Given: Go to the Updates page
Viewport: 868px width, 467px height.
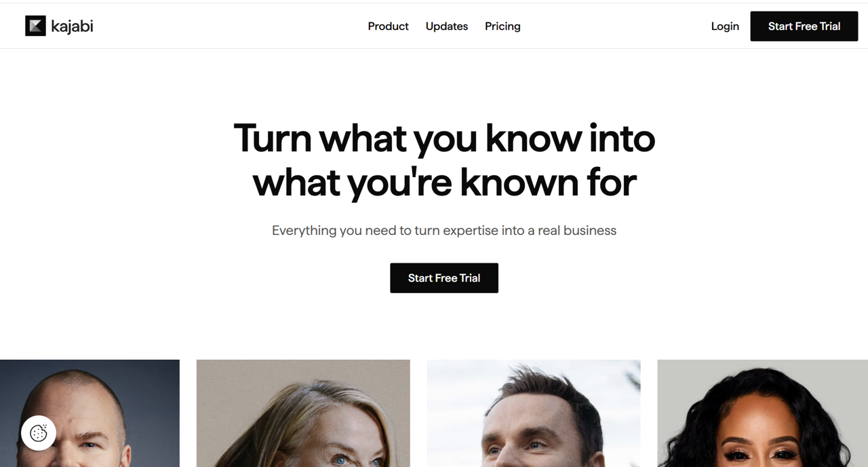Looking at the screenshot, I should point(447,26).
